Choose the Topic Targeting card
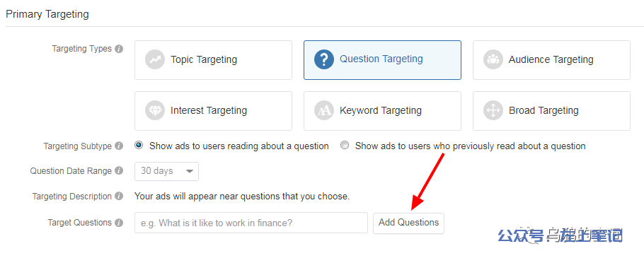This screenshot has width=644, height=263. (x=213, y=60)
